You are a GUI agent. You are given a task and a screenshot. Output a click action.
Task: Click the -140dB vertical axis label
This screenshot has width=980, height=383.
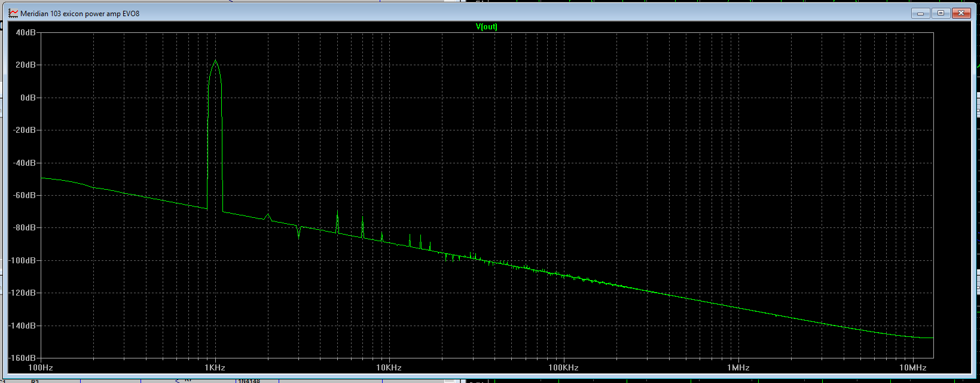pos(23,326)
